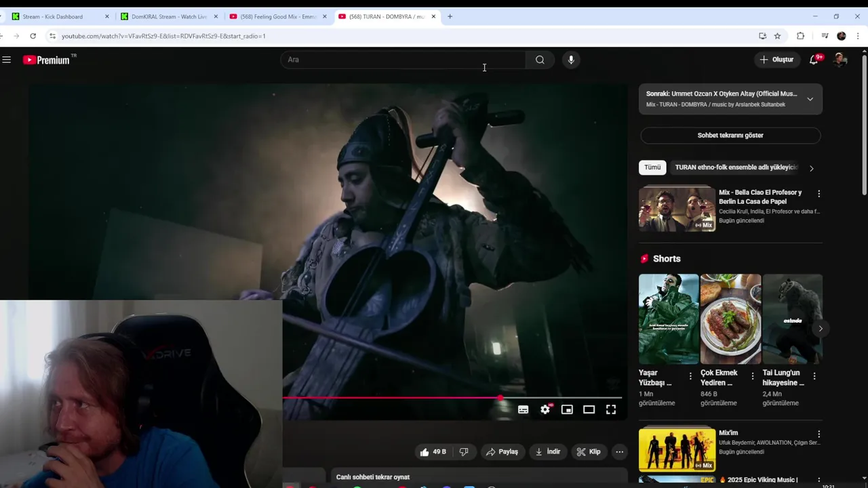
Task: Click the search magnifier button
Action: pyautogui.click(x=540, y=60)
